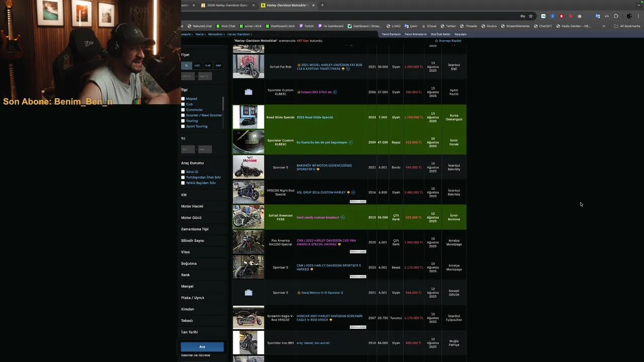Open the Kick Chat bookmark
The image size is (644, 362).
point(225,26)
